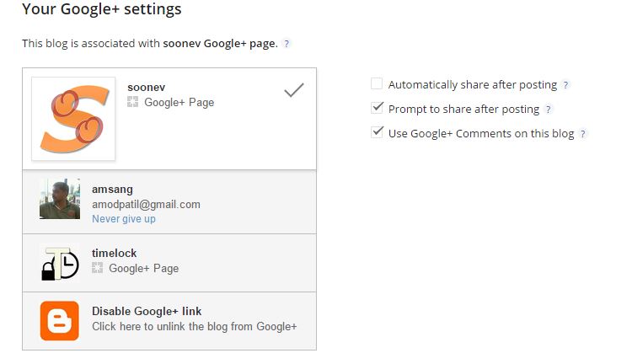The height and width of the screenshot is (364, 632).
Task: Open help icon beside associated page text
Action: point(287,44)
